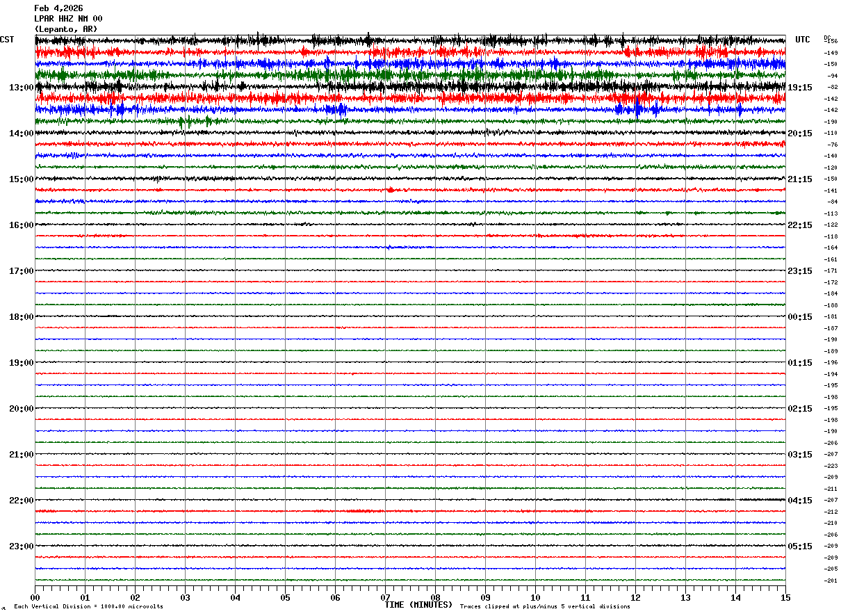Click the "20:00" CST hour label
Image resolution: width=841 pixels, height=616 pixels.
[22, 409]
